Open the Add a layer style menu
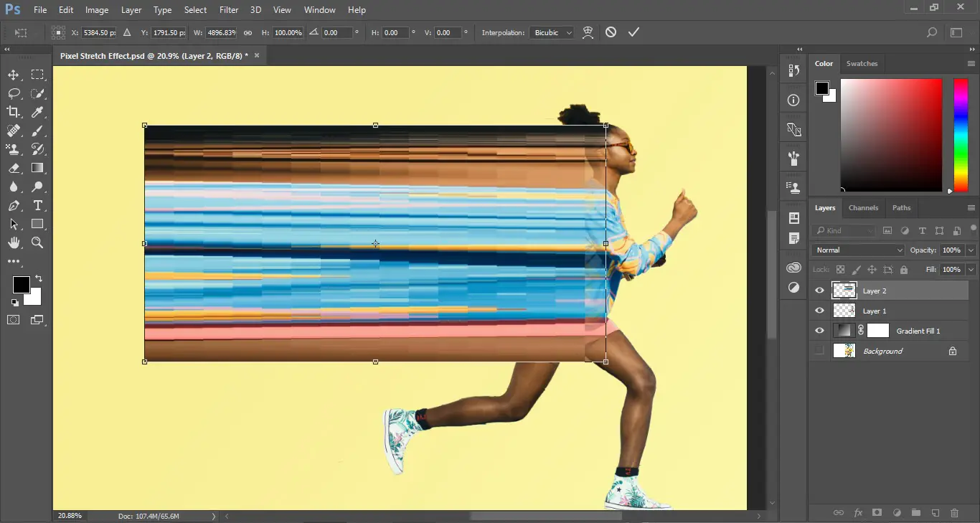Viewport: 980px width, 523px height. coord(858,513)
